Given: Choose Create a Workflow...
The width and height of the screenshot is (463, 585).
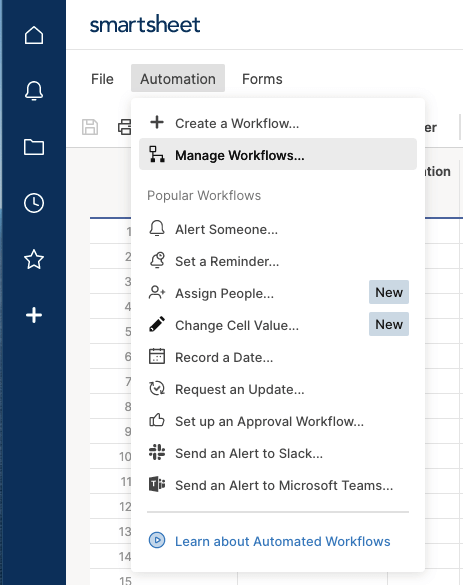Looking at the screenshot, I should tap(278, 123).
